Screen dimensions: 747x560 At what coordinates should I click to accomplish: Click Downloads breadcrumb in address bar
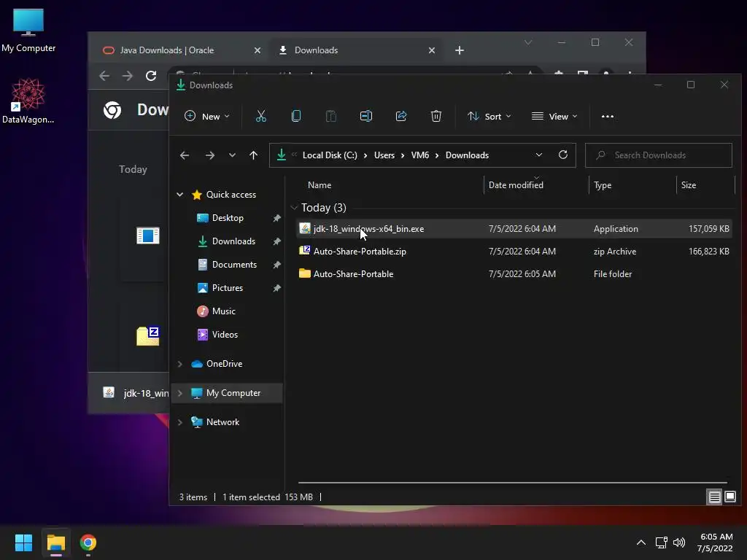coord(467,155)
